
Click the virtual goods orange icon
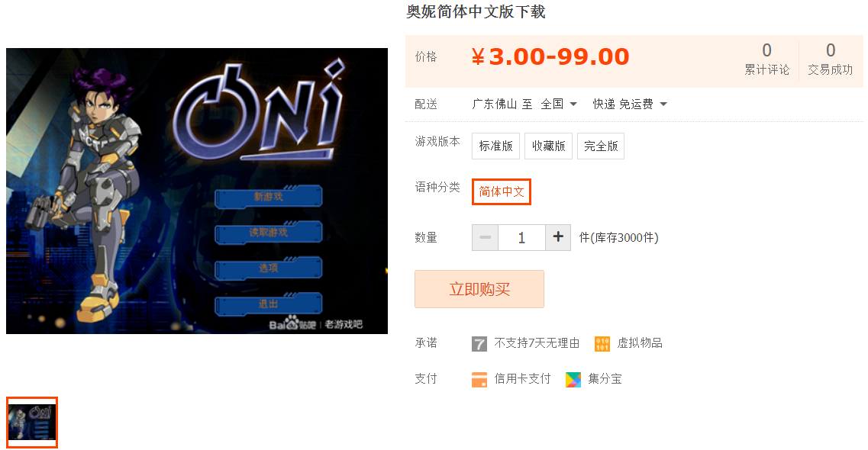[x=602, y=344]
